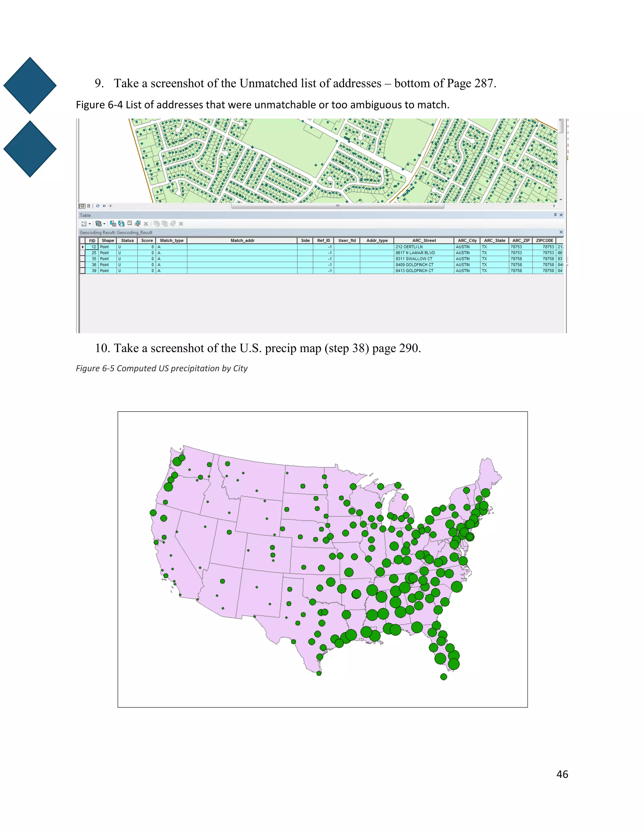Click the ARC_ZIP column header
Image resolution: width=644 pixels, height=833 pixels.
click(521, 241)
